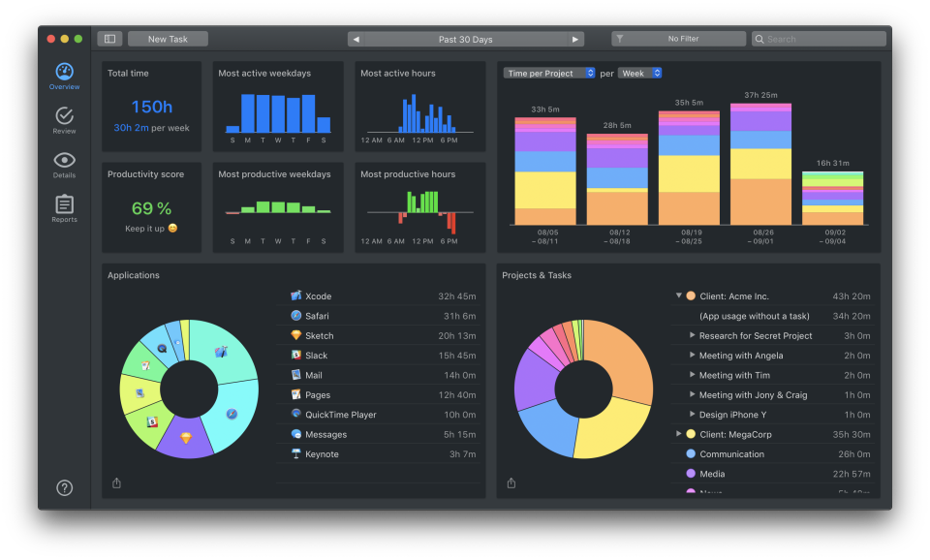Viewport: 930px width, 560px height.
Task: Select the (App usage without a task) row
Action: pyautogui.click(x=773, y=316)
